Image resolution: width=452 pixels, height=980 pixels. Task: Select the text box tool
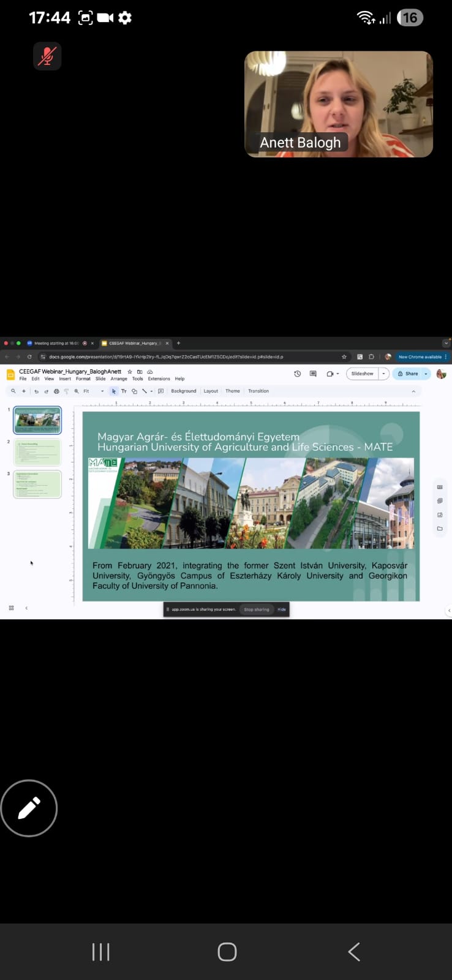coord(124,391)
